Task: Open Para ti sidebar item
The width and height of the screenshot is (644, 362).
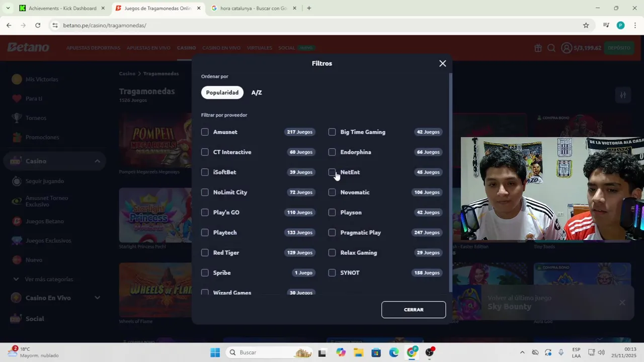Action: (x=34, y=99)
